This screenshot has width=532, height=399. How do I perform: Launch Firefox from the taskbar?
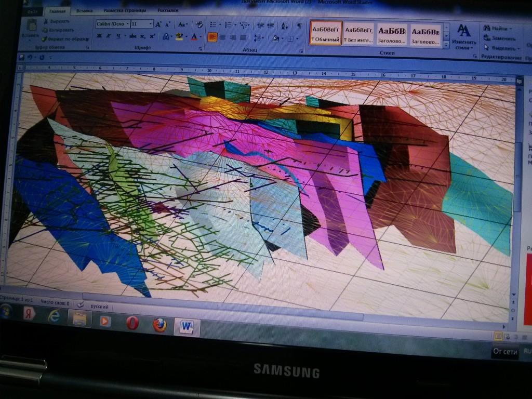coord(159,325)
